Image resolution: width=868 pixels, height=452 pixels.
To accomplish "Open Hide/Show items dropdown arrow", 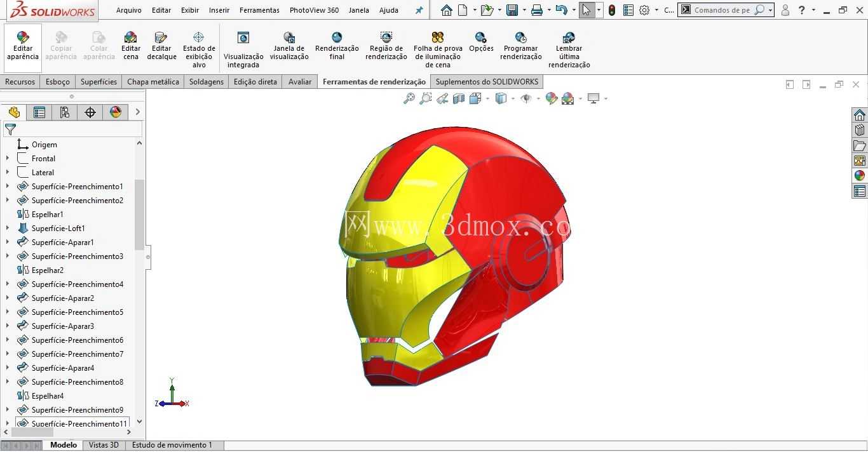I will click(x=538, y=98).
